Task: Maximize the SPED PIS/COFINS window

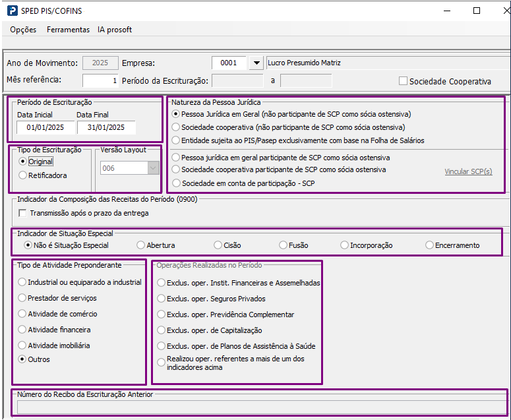Action: click(x=477, y=11)
